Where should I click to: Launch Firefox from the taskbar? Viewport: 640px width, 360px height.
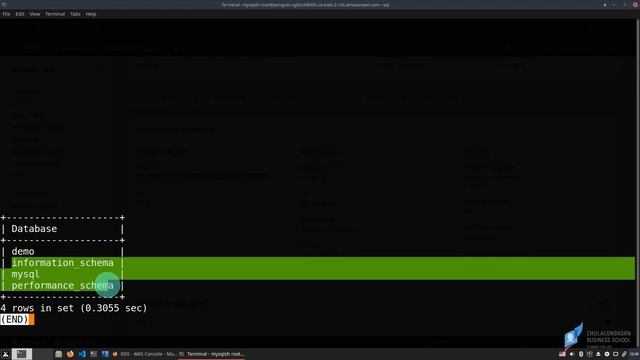[70, 354]
